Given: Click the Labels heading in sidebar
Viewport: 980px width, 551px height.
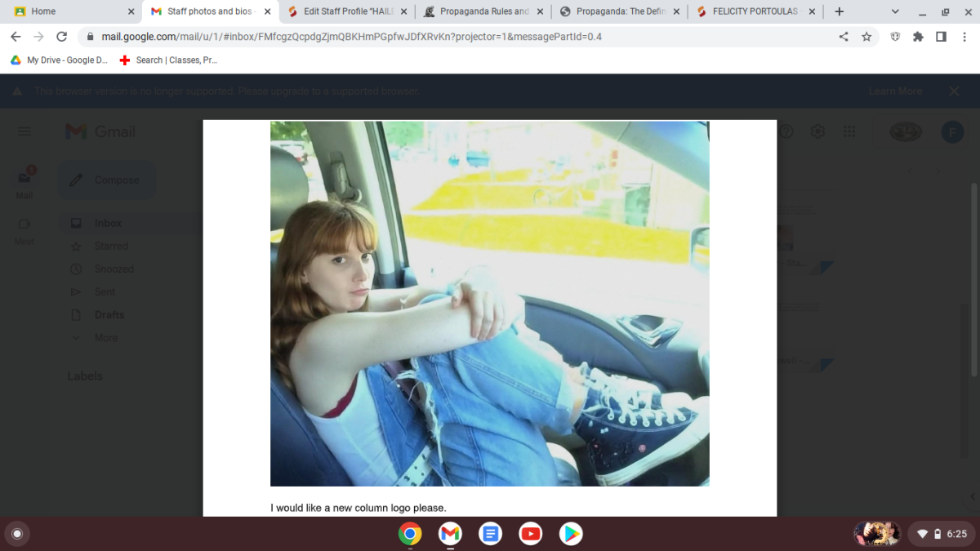Looking at the screenshot, I should pos(85,376).
